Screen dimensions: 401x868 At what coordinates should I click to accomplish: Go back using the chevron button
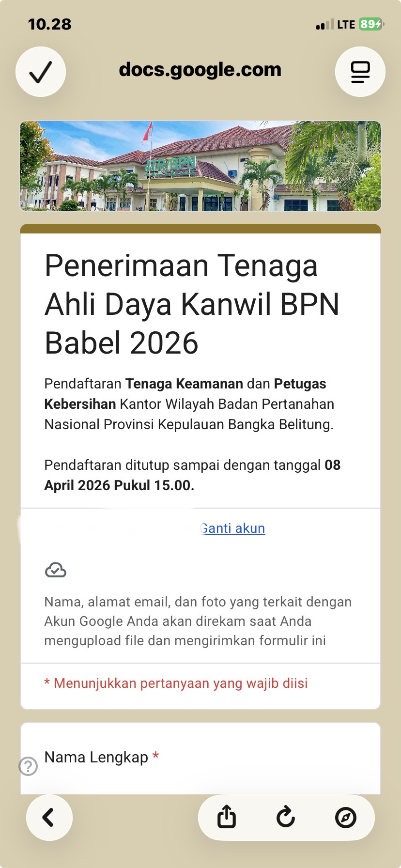click(49, 818)
